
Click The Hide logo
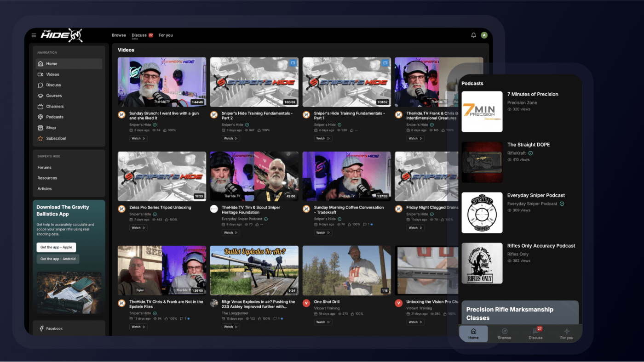click(x=62, y=35)
